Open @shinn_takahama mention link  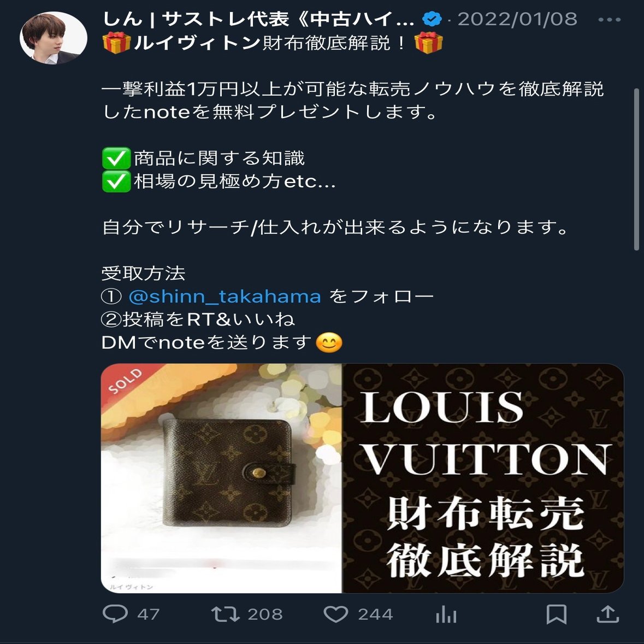tap(224, 296)
